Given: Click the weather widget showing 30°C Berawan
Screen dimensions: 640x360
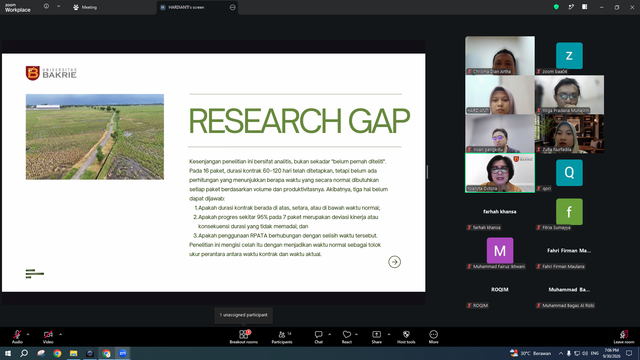Looking at the screenshot, I should tap(531, 353).
